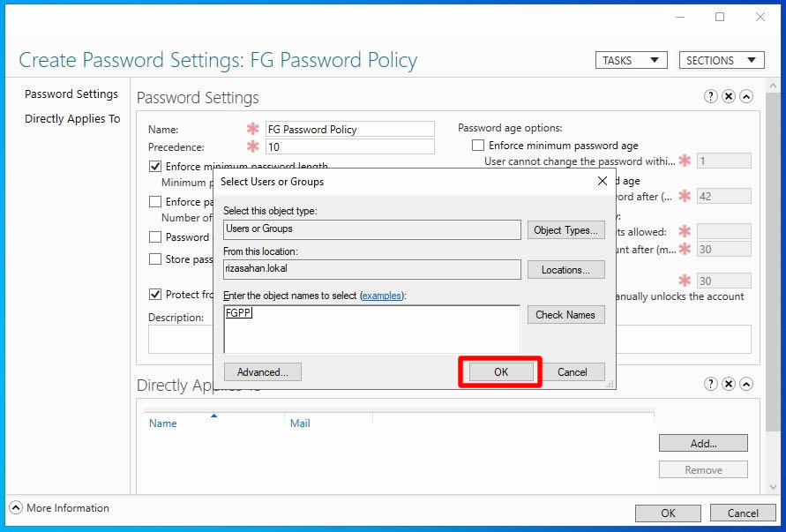The width and height of the screenshot is (786, 532).
Task: Sort by the Name column's sort arrow
Action: (214, 416)
